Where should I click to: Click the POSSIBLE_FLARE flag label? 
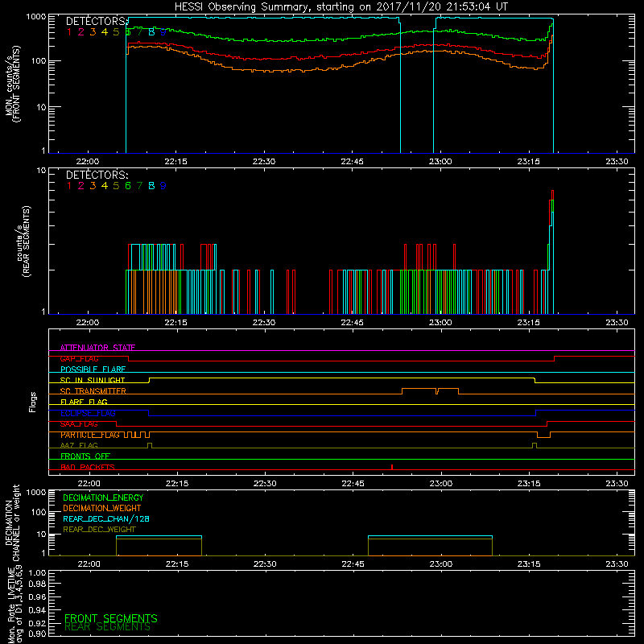point(93,369)
